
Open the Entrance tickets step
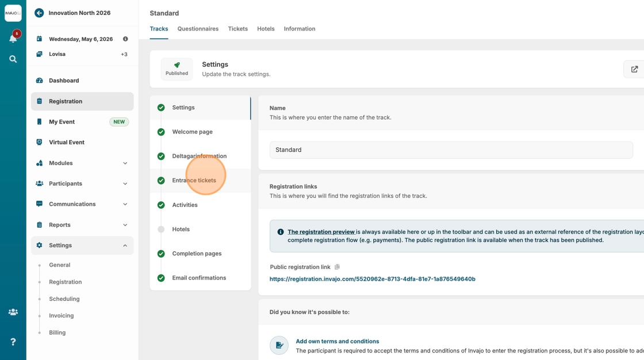tap(194, 181)
